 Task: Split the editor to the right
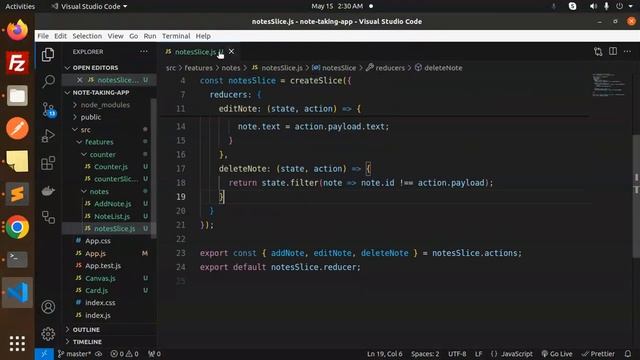613,51
